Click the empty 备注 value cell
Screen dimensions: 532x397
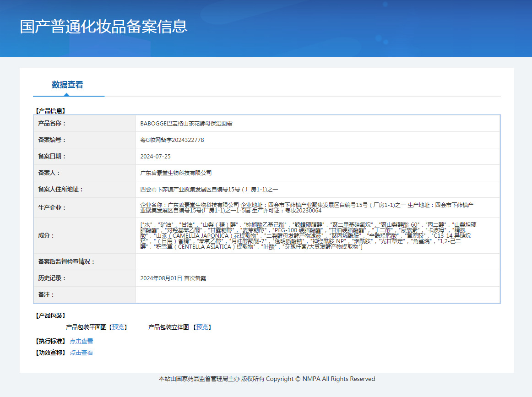(x=317, y=295)
